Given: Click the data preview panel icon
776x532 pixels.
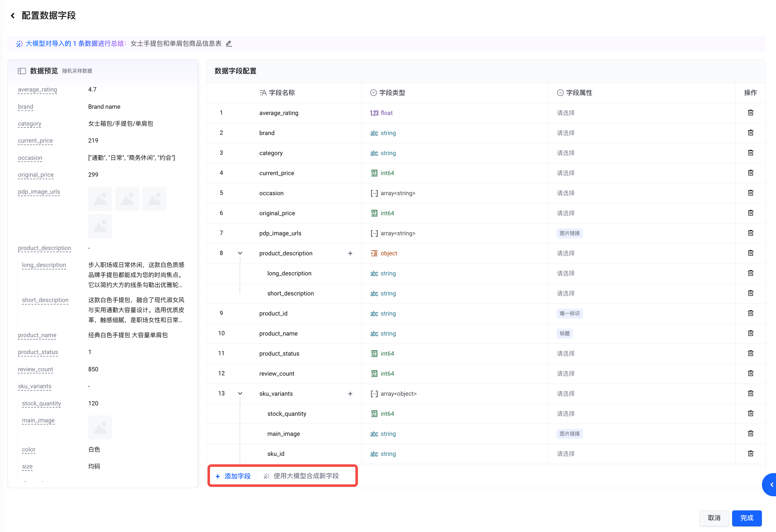Looking at the screenshot, I should pyautogui.click(x=22, y=71).
